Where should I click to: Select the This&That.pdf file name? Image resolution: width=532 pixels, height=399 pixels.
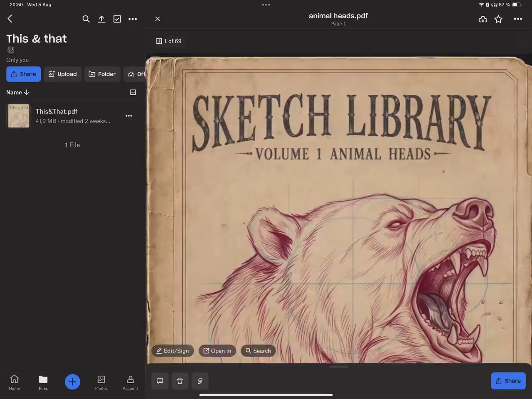tap(57, 111)
